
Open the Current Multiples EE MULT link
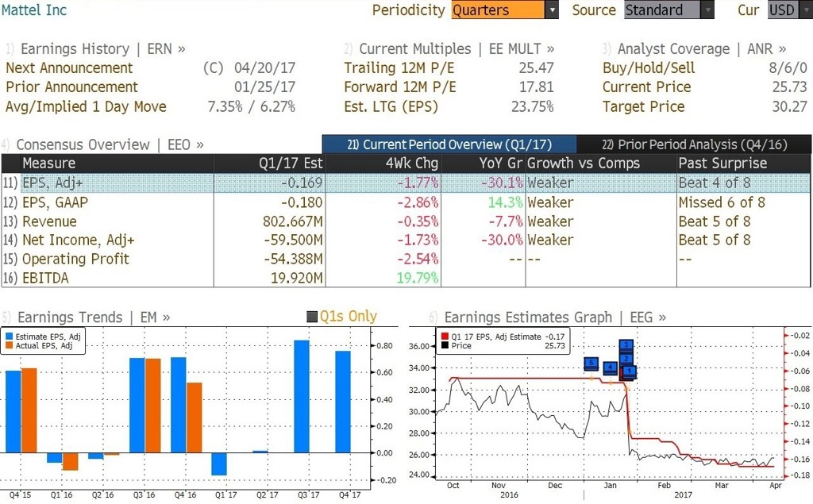457,48
